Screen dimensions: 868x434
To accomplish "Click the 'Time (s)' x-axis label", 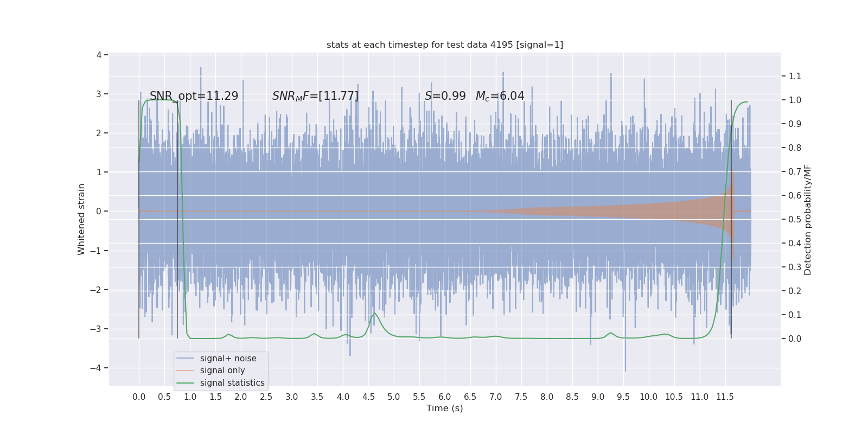I will click(445, 409).
